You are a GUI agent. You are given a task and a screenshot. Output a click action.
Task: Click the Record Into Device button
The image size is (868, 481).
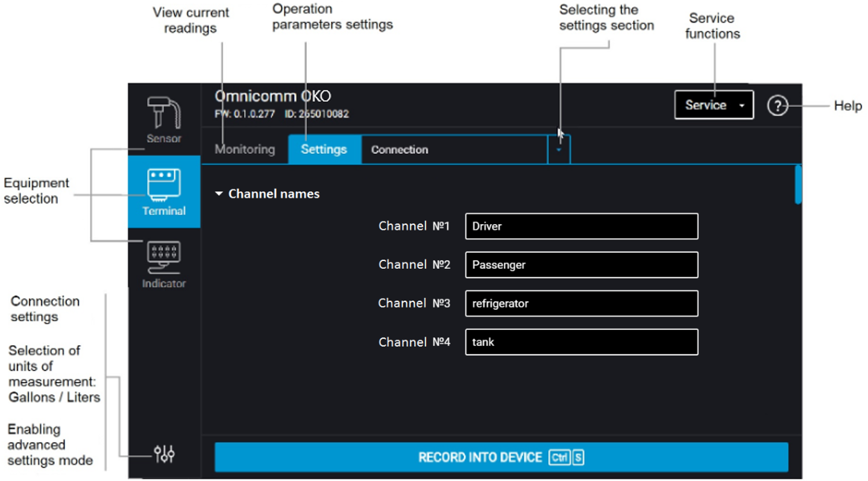(502, 457)
